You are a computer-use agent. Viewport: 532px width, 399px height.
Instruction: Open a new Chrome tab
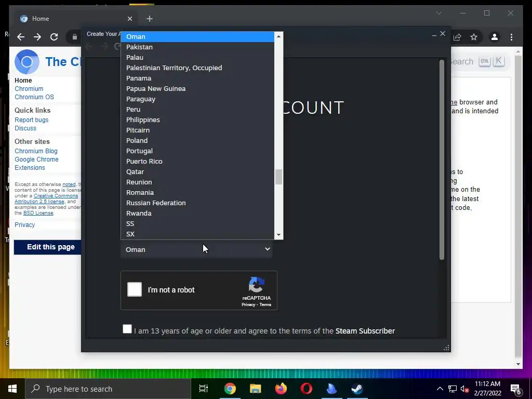pyautogui.click(x=150, y=19)
